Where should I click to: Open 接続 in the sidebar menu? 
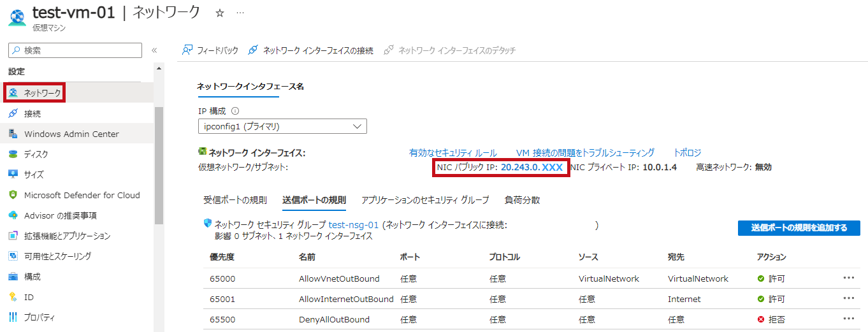[x=33, y=113]
